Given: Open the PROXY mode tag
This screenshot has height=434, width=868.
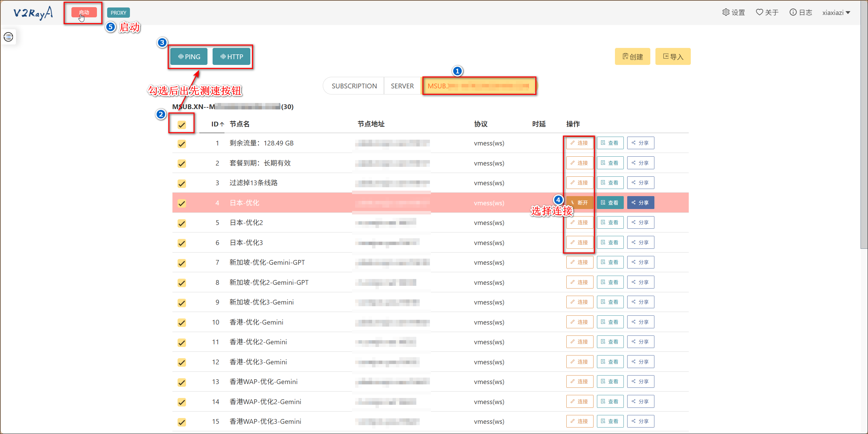Looking at the screenshot, I should (x=118, y=13).
